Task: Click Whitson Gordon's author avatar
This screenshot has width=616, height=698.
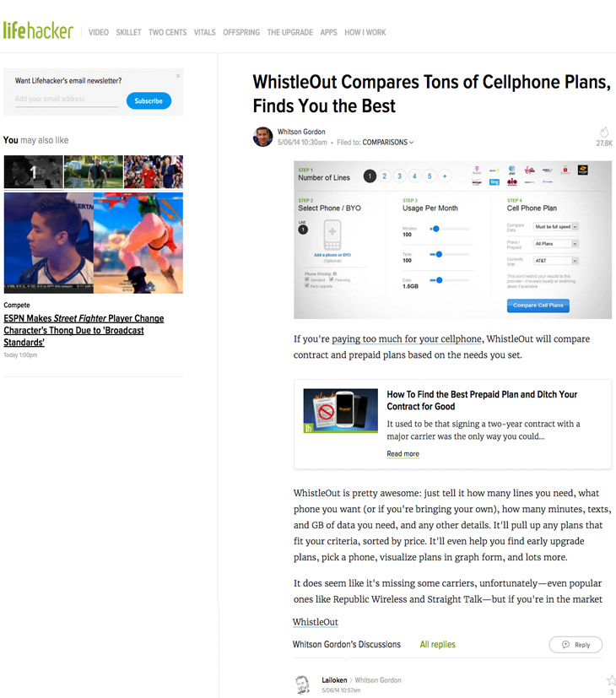Action: tap(262, 137)
